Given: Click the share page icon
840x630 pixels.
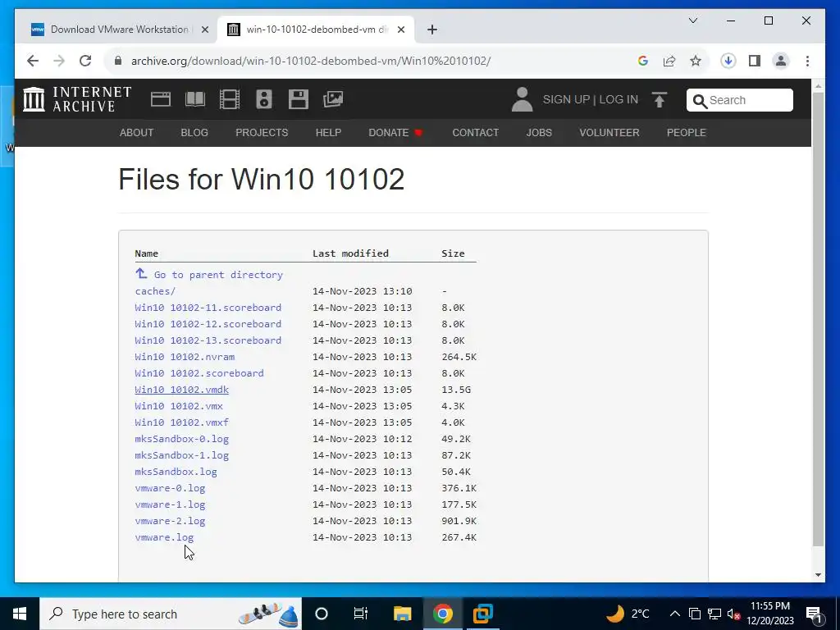Looking at the screenshot, I should (669, 61).
